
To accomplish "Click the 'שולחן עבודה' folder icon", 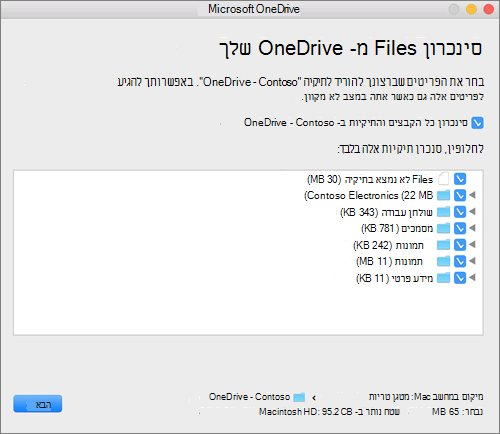I will tap(444, 212).
